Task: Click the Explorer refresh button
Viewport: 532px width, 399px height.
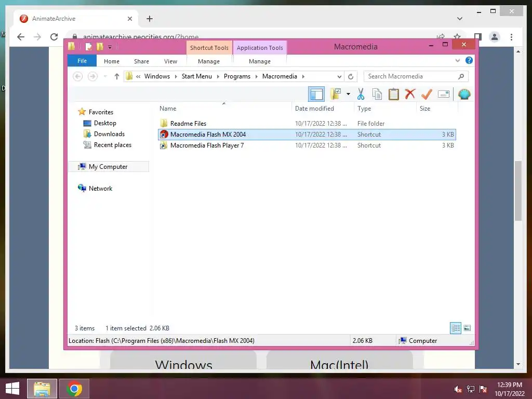Action: [351, 76]
